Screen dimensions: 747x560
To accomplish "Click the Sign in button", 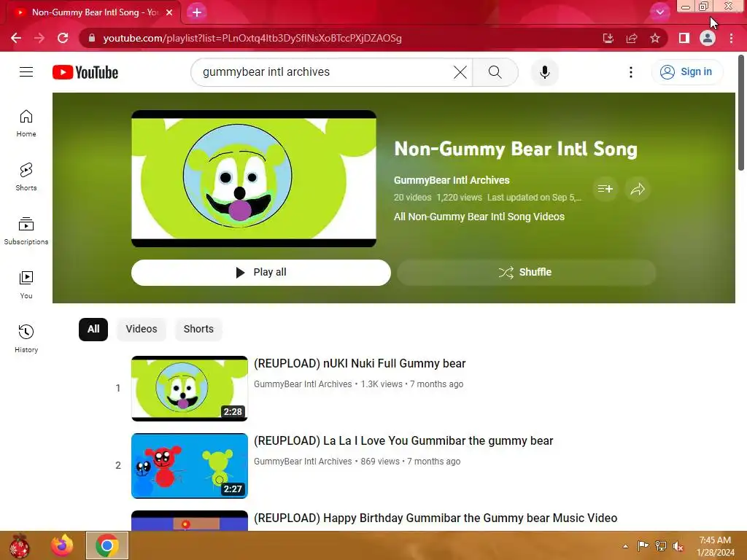I will [x=687, y=72].
